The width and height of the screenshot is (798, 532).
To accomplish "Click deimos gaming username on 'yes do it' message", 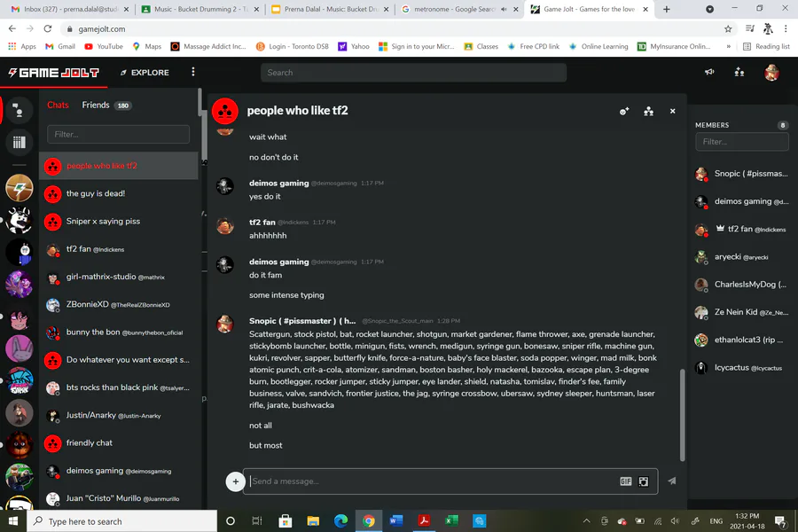I will pos(279,184).
